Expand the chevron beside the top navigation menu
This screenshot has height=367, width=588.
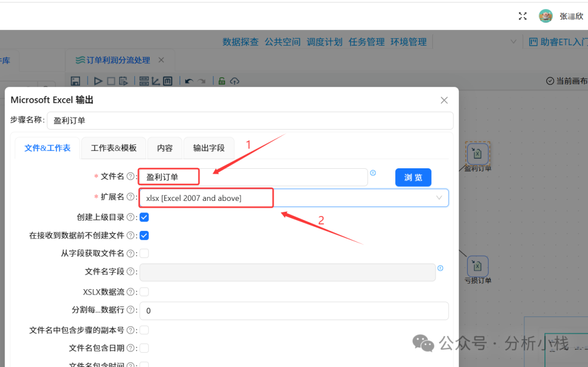click(513, 41)
